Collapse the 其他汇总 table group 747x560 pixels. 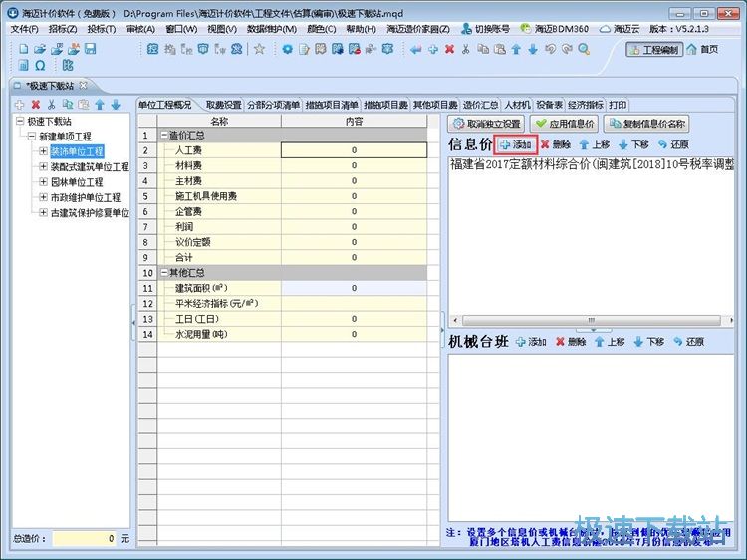pyautogui.click(x=164, y=273)
